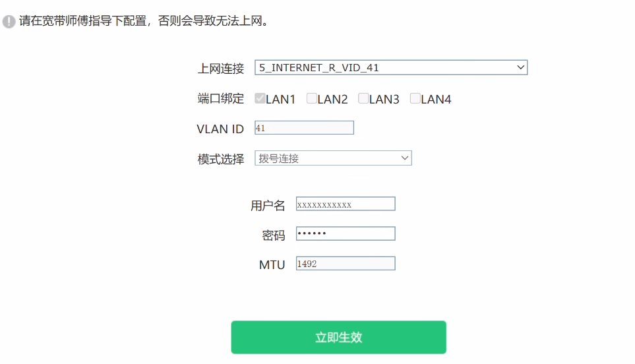The height and width of the screenshot is (364, 635).
Task: Toggle the LAN1 port binding checkbox
Action: [x=260, y=98]
